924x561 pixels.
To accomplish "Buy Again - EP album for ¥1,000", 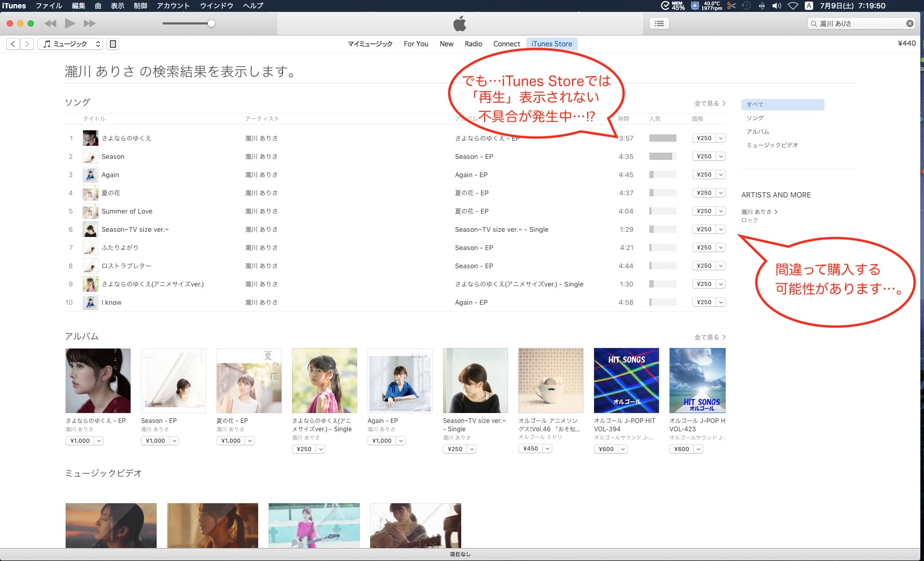I will [x=382, y=441].
